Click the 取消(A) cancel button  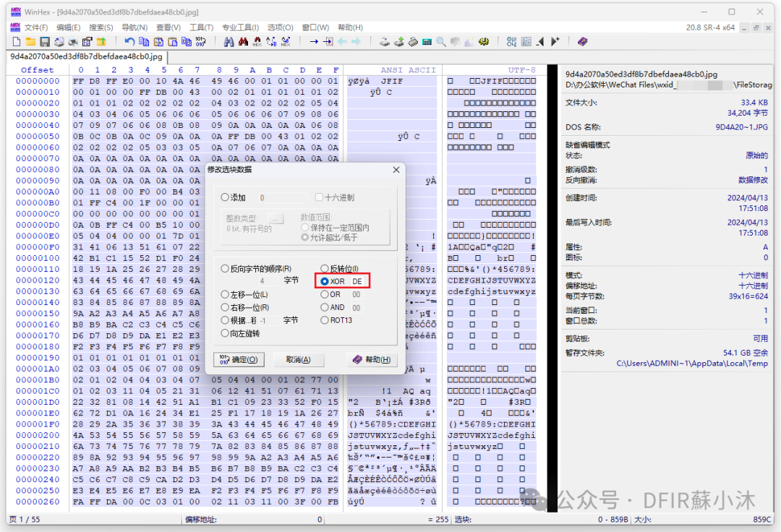pos(298,359)
